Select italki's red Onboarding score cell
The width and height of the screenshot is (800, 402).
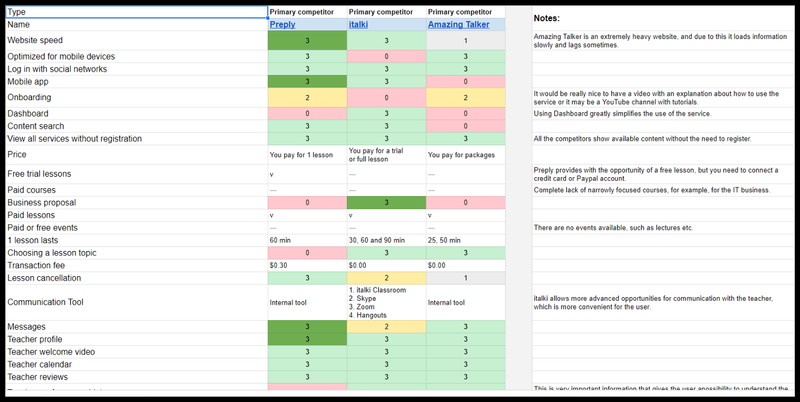pyautogui.click(x=386, y=97)
